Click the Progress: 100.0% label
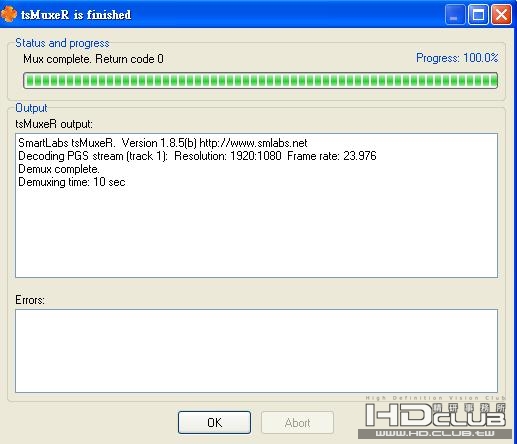The width and height of the screenshot is (517, 444). click(457, 58)
